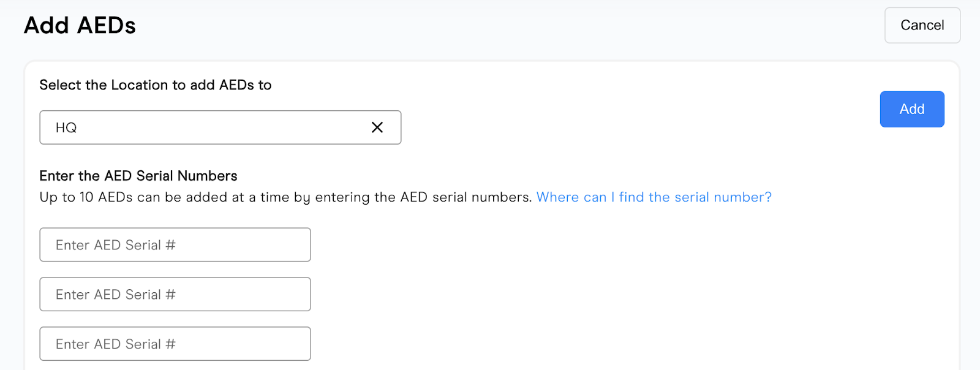Select the second AED serial input

175,295
